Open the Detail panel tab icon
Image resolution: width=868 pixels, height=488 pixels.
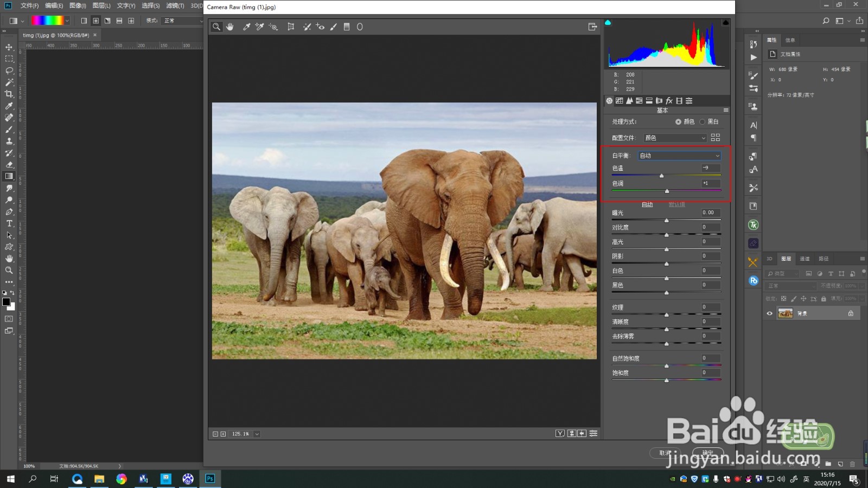click(x=629, y=101)
